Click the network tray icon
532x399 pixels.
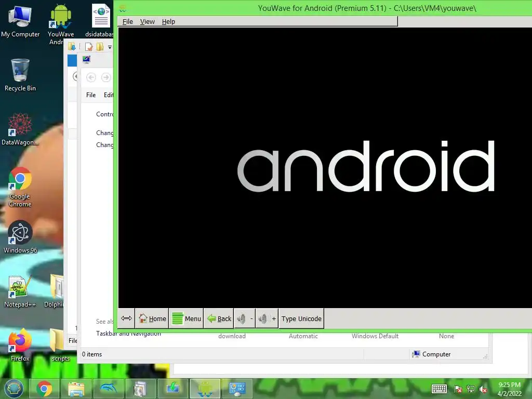(x=471, y=389)
